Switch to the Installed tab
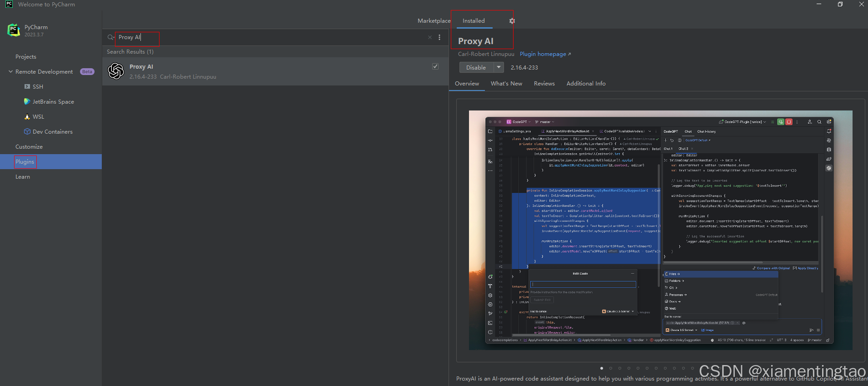This screenshot has width=868, height=386. (474, 21)
